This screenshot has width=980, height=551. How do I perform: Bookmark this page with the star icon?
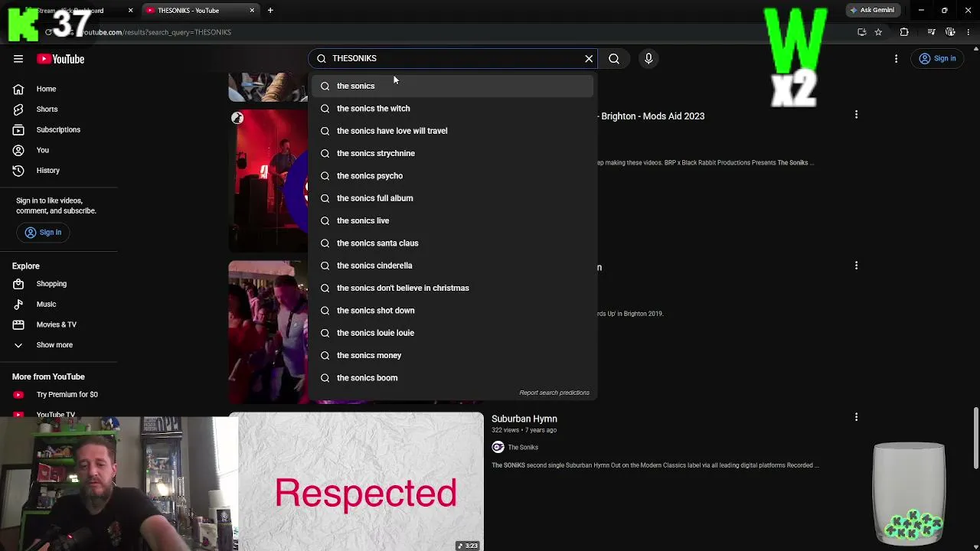[878, 32]
